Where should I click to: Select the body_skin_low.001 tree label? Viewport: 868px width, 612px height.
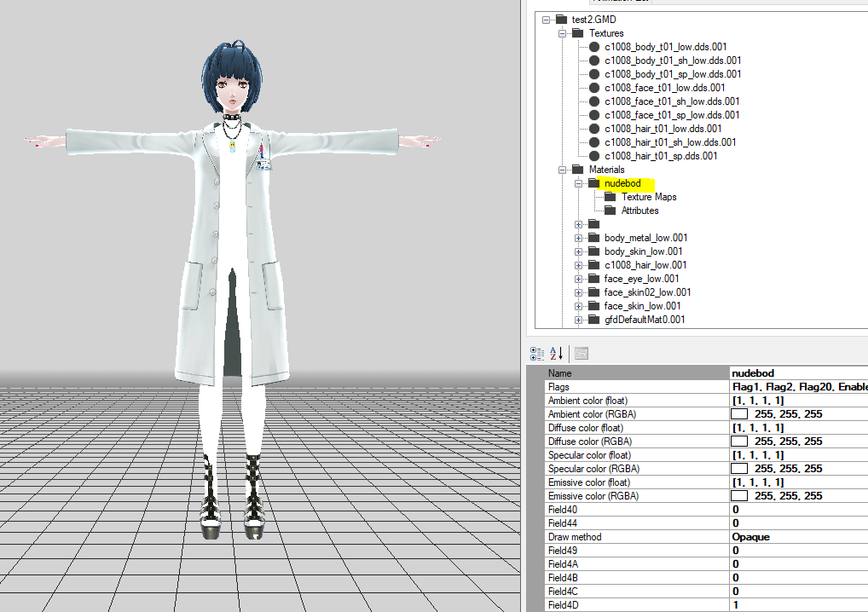click(643, 251)
